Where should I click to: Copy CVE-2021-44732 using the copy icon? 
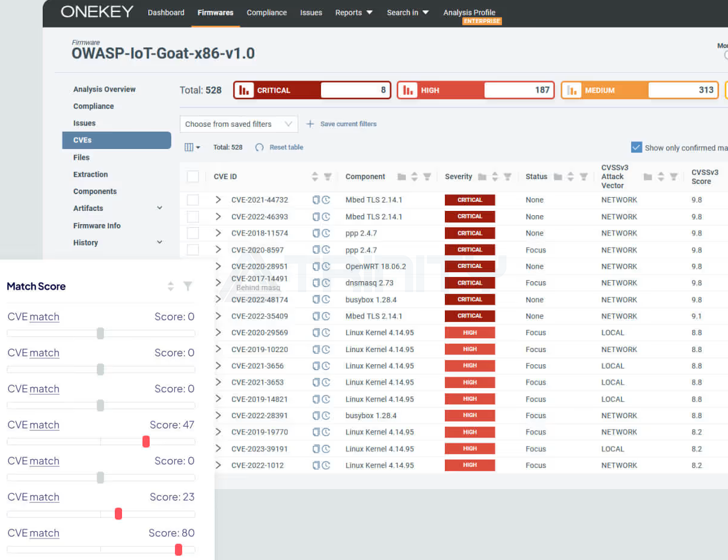tap(316, 200)
